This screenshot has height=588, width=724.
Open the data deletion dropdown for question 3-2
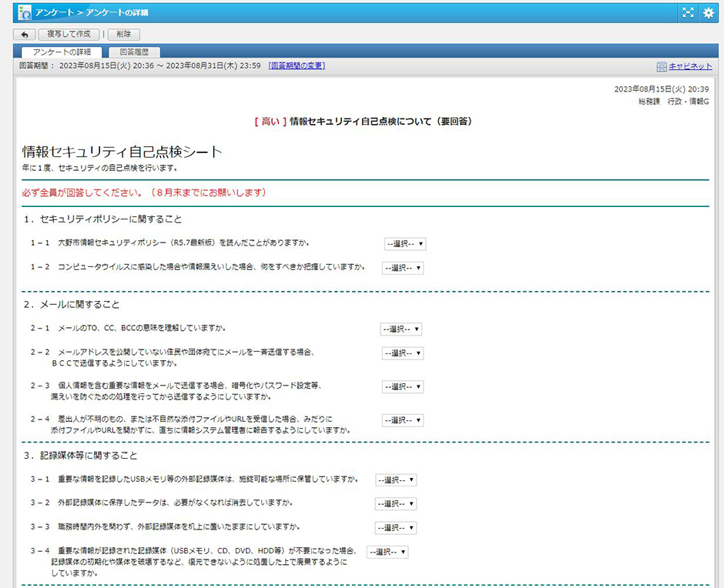[x=394, y=504]
